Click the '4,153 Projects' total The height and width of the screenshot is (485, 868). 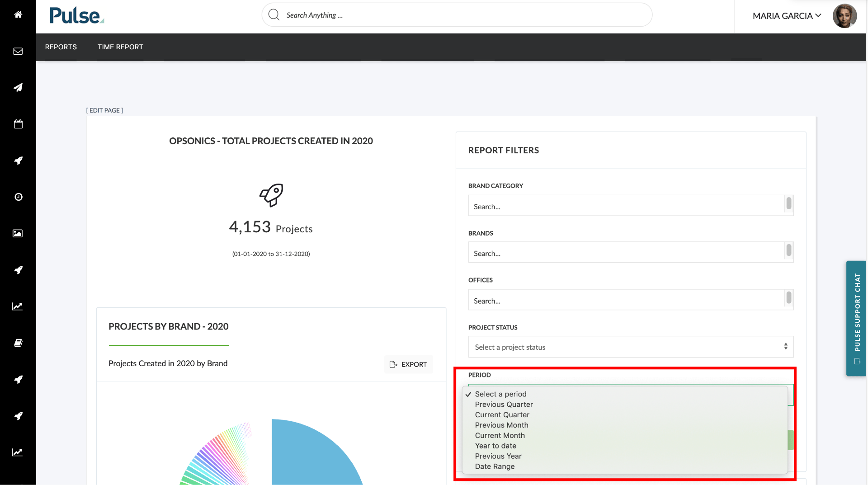click(x=271, y=227)
